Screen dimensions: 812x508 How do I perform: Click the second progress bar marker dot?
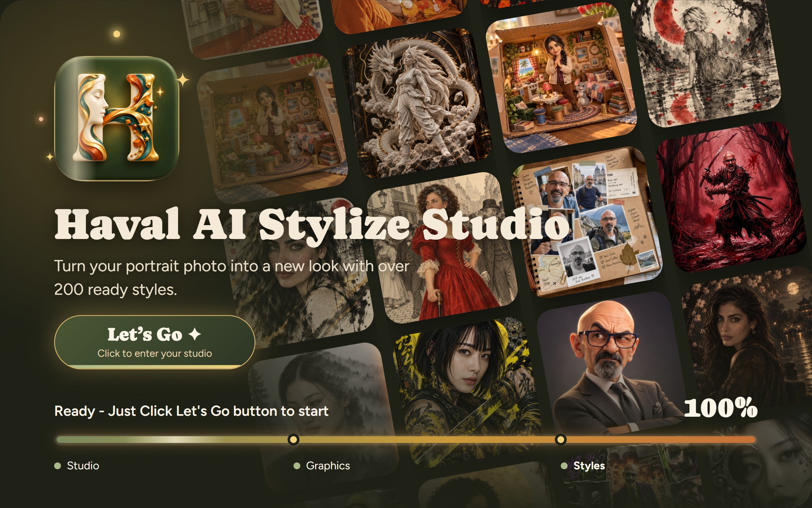[x=560, y=439]
